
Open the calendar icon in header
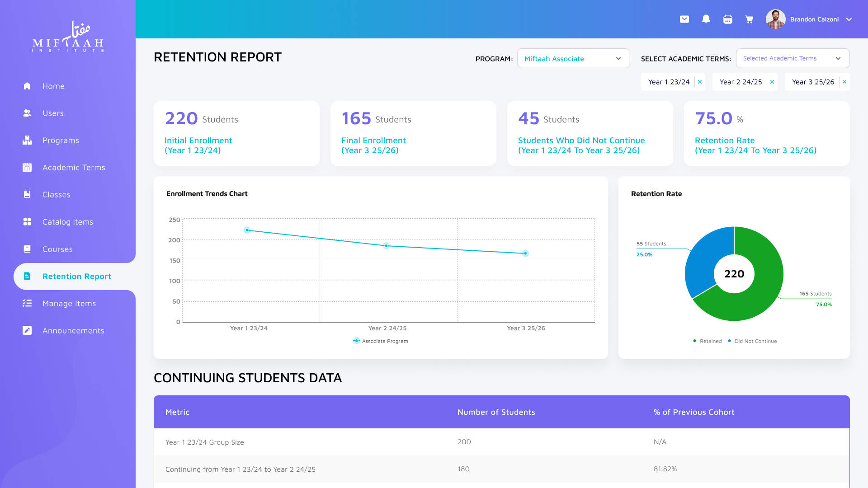pyautogui.click(x=728, y=19)
